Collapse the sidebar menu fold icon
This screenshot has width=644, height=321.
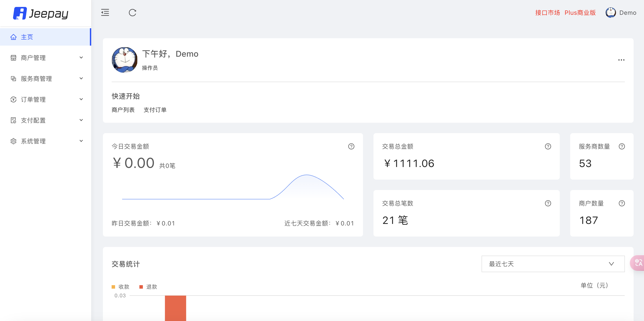105,13
